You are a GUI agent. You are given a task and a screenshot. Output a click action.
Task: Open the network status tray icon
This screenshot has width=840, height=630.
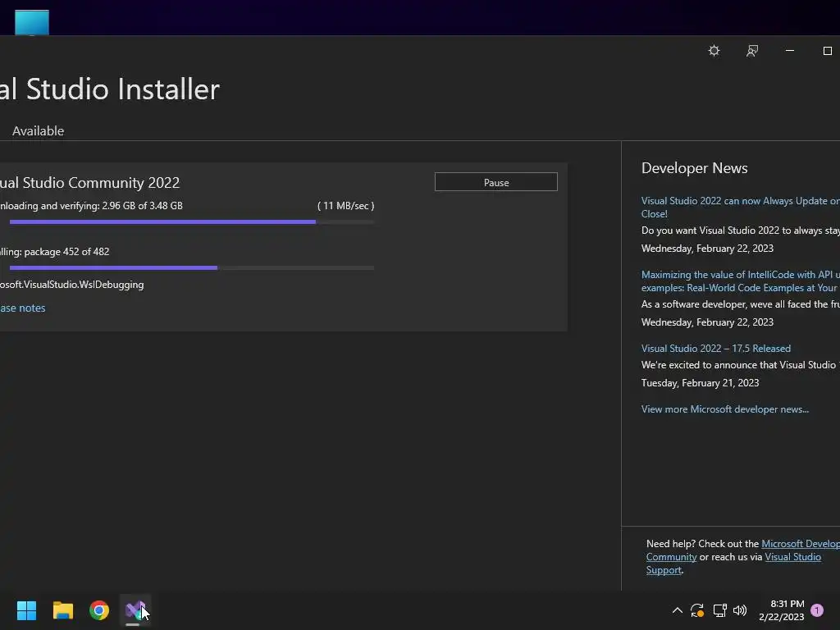coord(719,610)
